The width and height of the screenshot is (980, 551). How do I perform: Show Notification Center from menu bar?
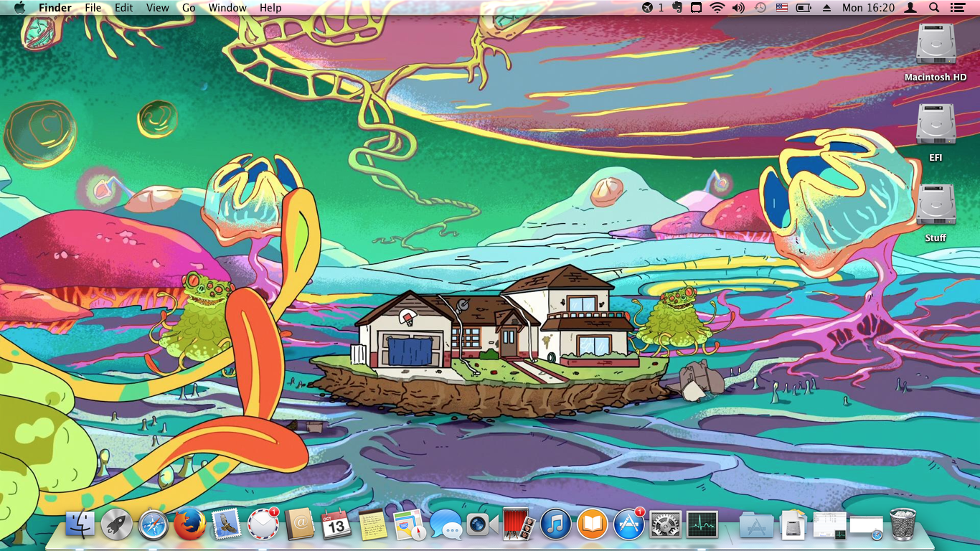(957, 8)
